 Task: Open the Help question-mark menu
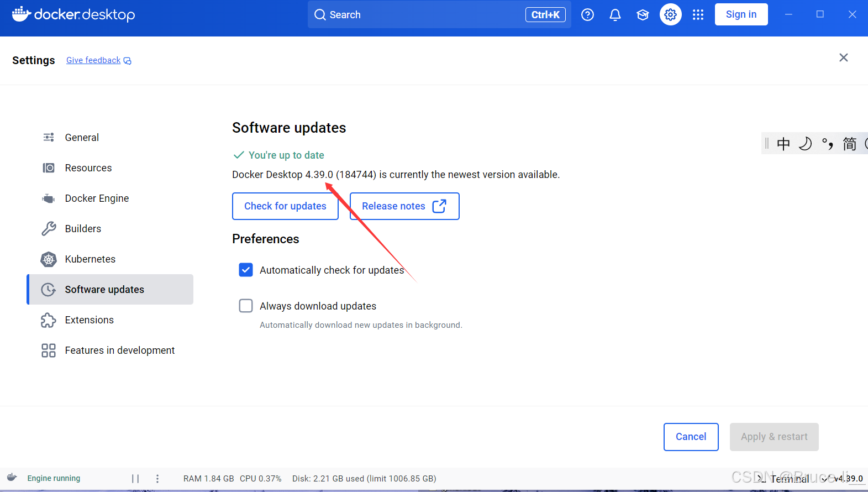click(x=587, y=15)
